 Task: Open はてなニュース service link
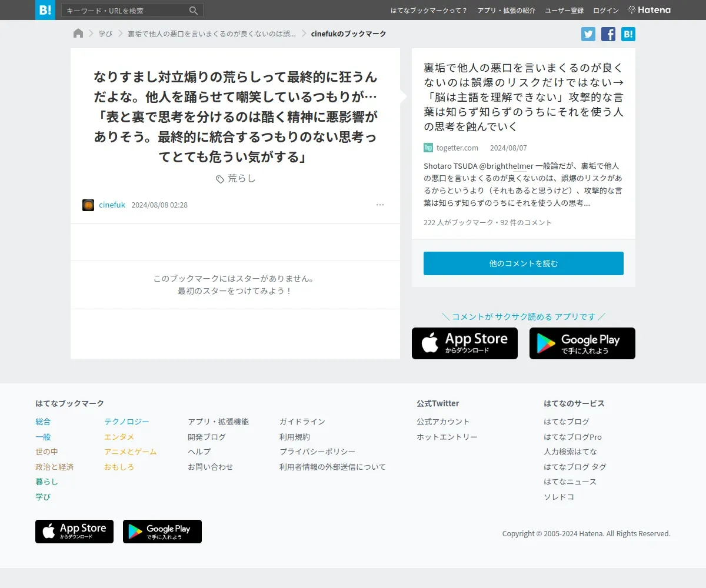[x=570, y=482]
